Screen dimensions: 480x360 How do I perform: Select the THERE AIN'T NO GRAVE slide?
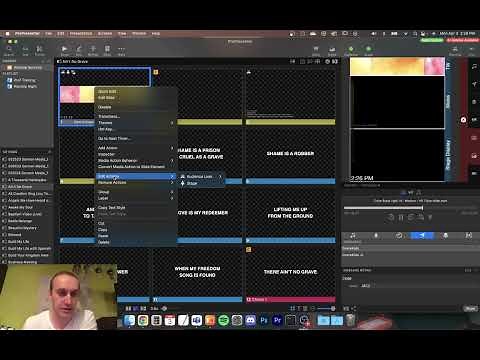point(290,273)
